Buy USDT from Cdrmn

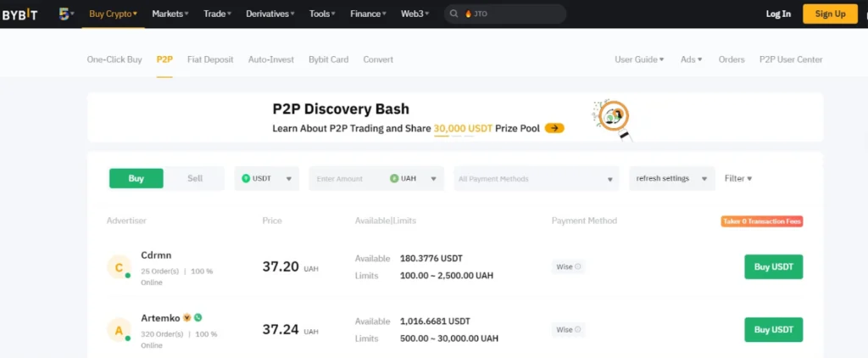[773, 266]
